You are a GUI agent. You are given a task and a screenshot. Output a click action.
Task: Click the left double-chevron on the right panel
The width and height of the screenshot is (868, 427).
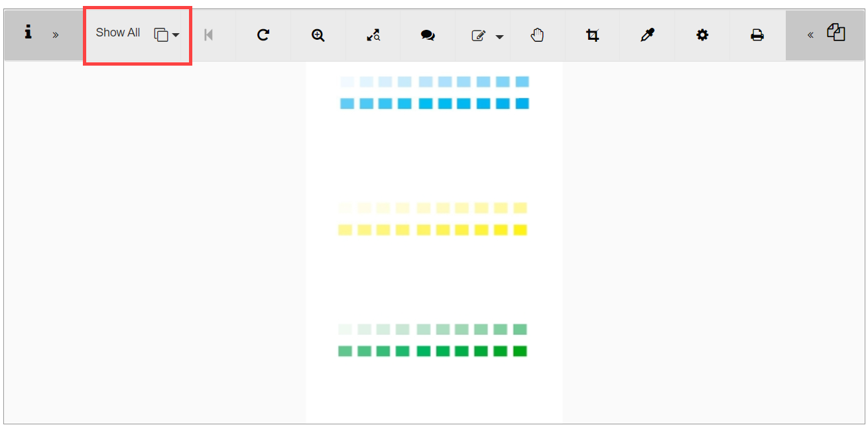pos(810,35)
